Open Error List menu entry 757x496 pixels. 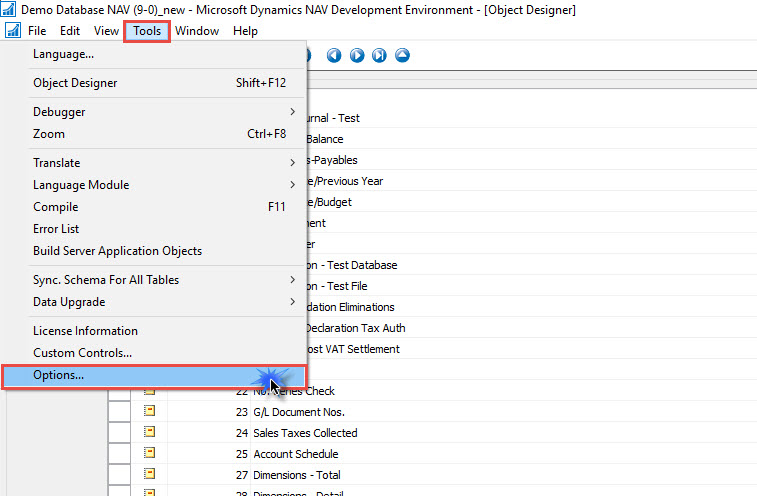[154, 229]
